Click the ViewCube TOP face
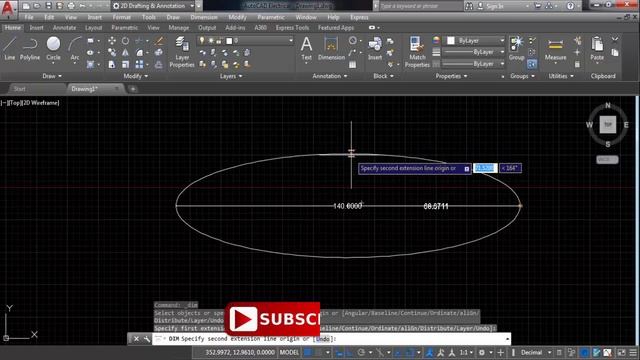Viewport: 640px width, 360px height. (608, 124)
